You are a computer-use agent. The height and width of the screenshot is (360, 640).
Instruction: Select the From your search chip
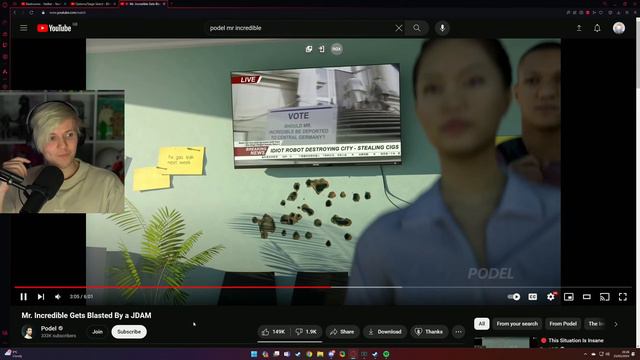[517, 324]
